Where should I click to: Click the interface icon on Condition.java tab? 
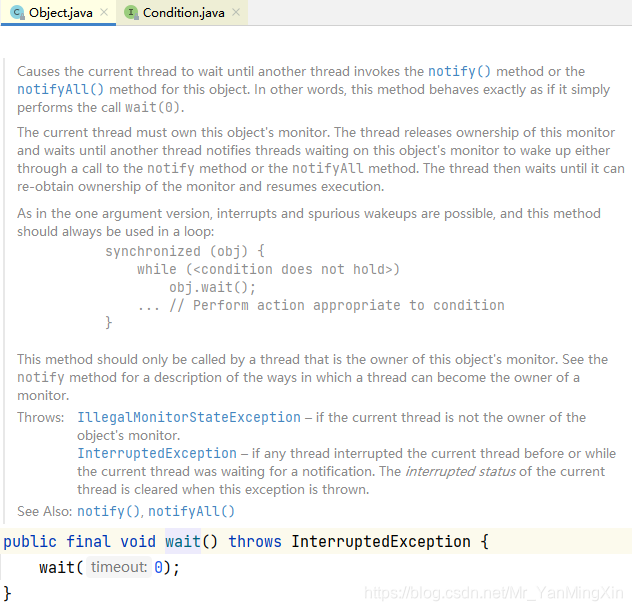131,12
